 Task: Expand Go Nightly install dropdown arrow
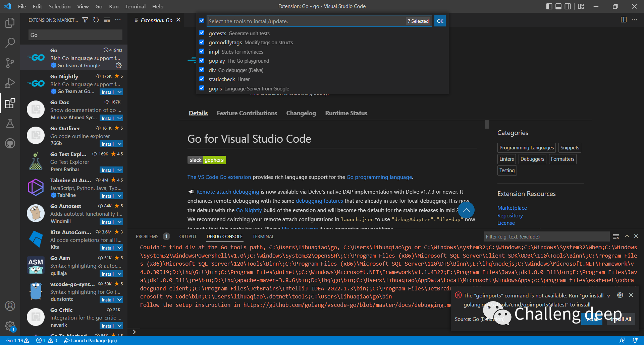(x=120, y=92)
